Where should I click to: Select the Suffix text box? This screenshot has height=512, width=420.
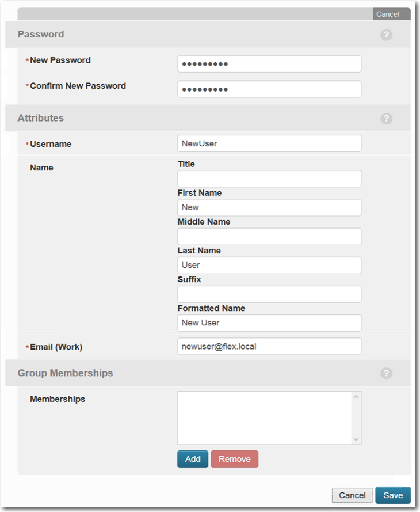coord(269,294)
